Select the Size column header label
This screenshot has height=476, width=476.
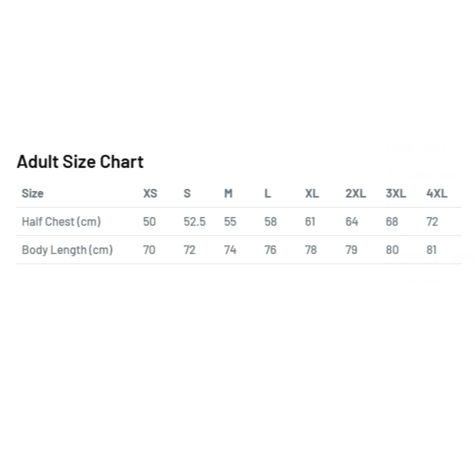pyautogui.click(x=33, y=193)
